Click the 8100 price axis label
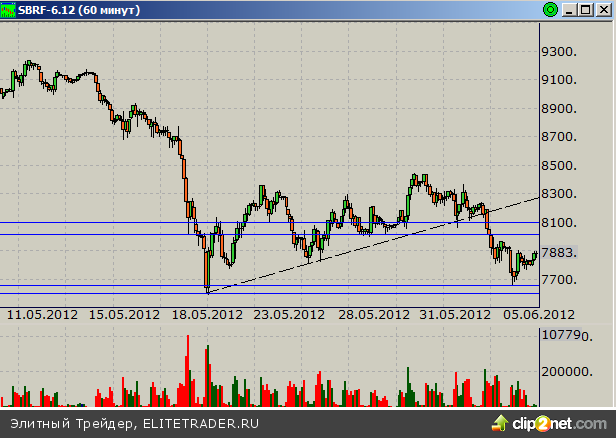The image size is (616, 438). tap(558, 223)
